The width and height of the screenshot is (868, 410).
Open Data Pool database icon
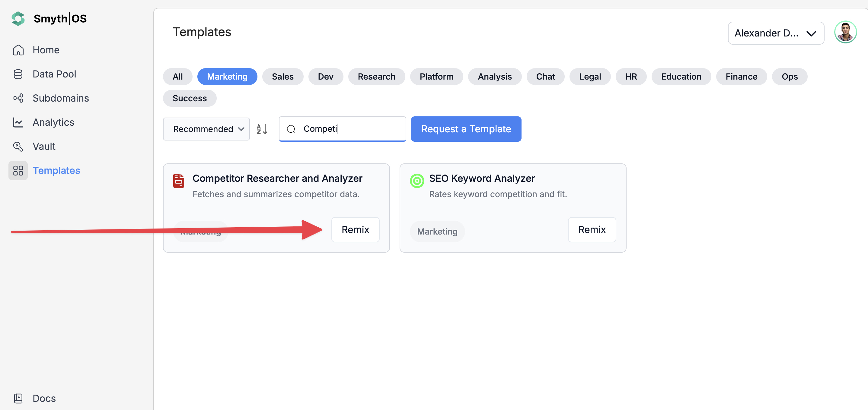coord(18,74)
